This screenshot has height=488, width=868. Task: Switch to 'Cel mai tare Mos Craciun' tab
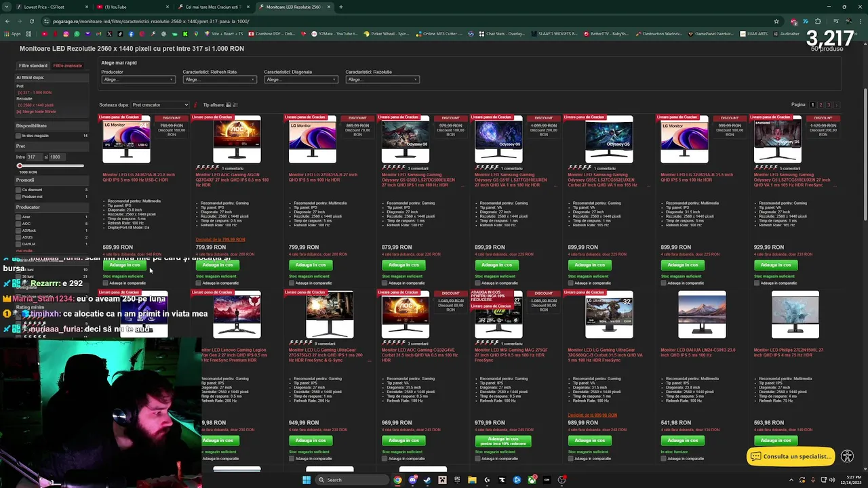coord(212,7)
